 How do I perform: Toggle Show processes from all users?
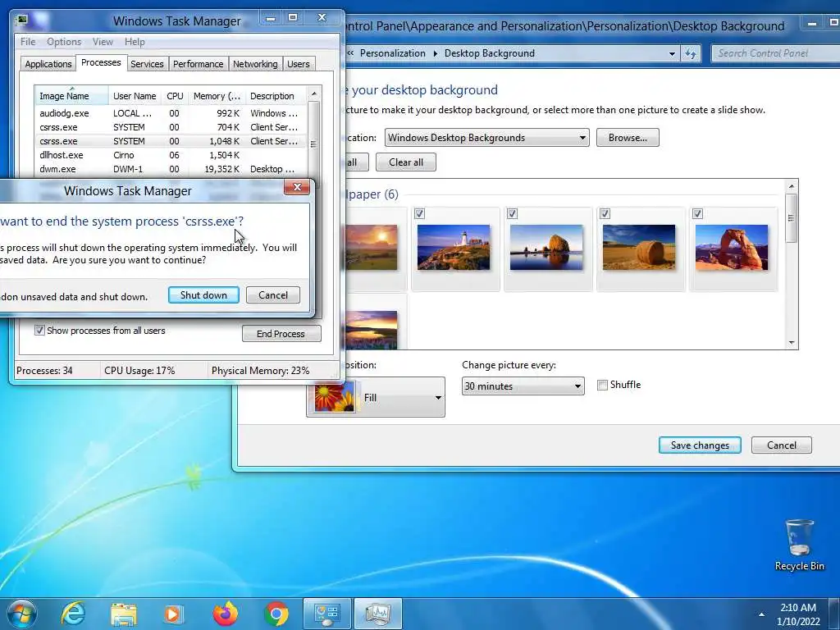pos(39,330)
